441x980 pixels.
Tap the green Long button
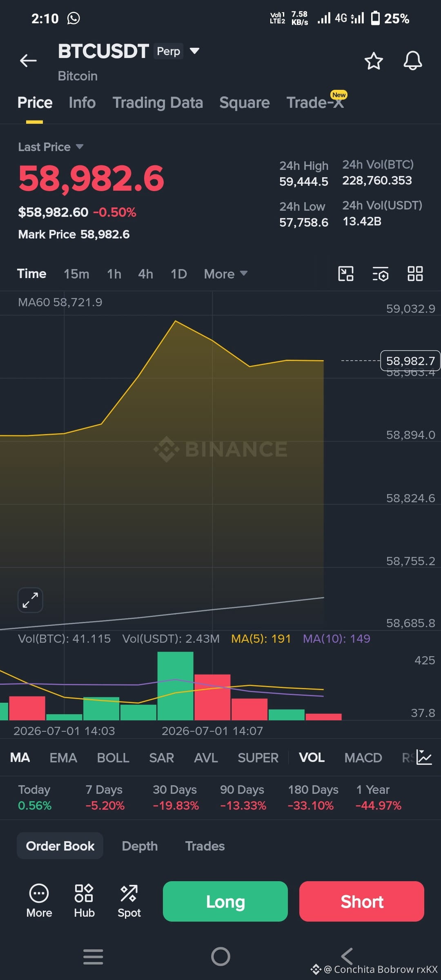(225, 902)
